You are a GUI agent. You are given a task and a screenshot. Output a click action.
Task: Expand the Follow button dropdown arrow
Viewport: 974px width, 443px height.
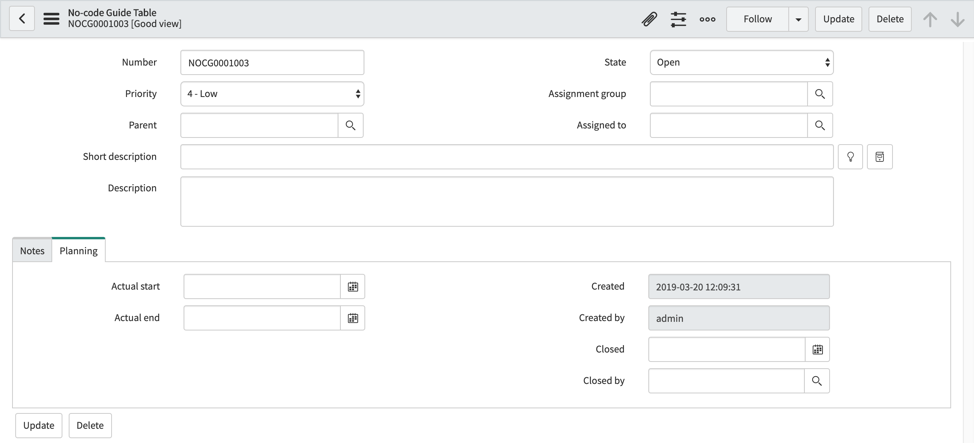[798, 19]
